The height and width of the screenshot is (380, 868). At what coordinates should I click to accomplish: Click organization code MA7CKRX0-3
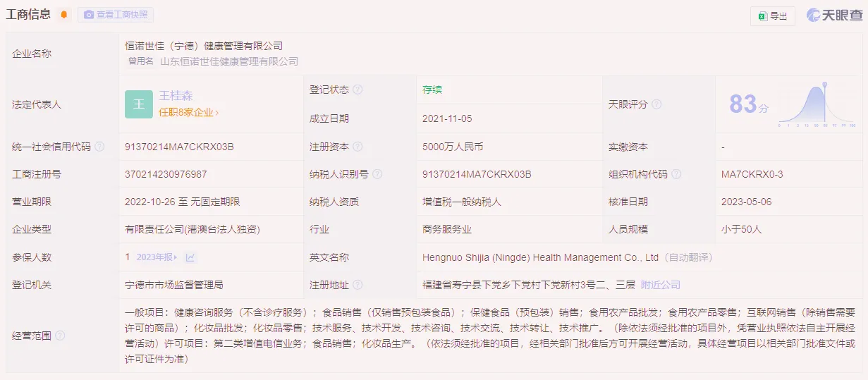752,174
